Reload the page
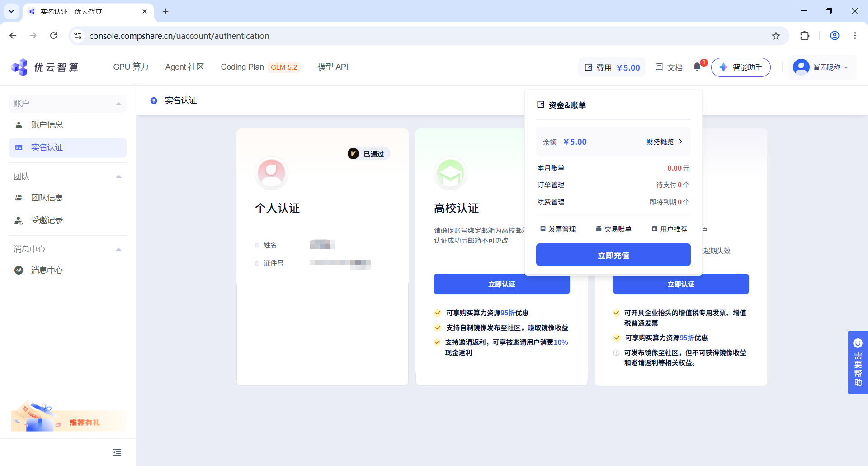Screen dimensions: 868x466 tap(53, 36)
